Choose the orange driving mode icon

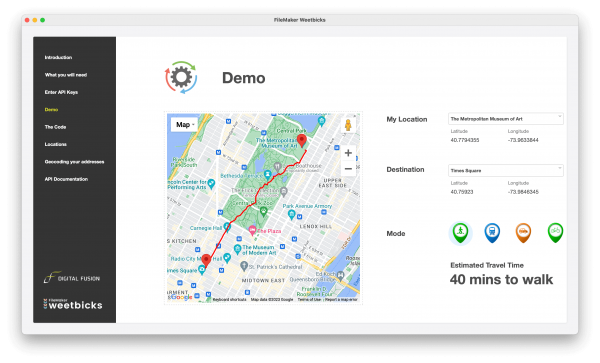tap(523, 233)
